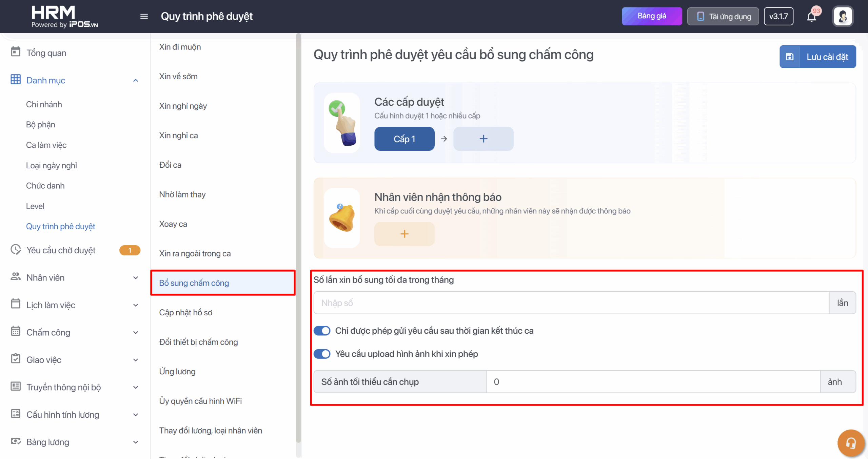The image size is (868, 459).
Task: Open the notification bell
Action: point(811,16)
